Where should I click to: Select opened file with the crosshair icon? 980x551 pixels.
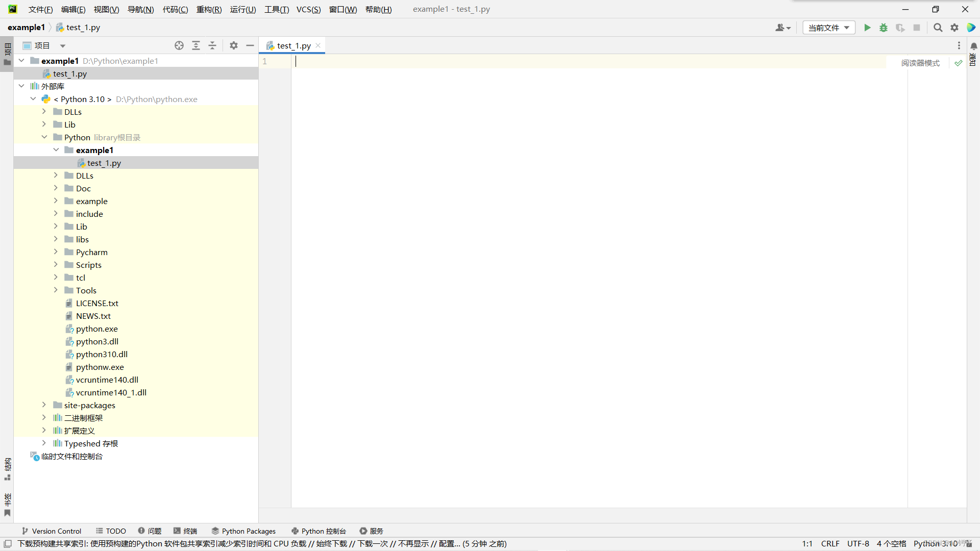pos(179,45)
